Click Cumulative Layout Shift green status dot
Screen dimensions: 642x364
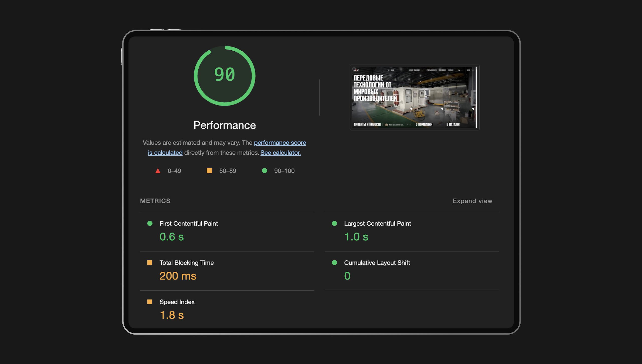tap(334, 262)
